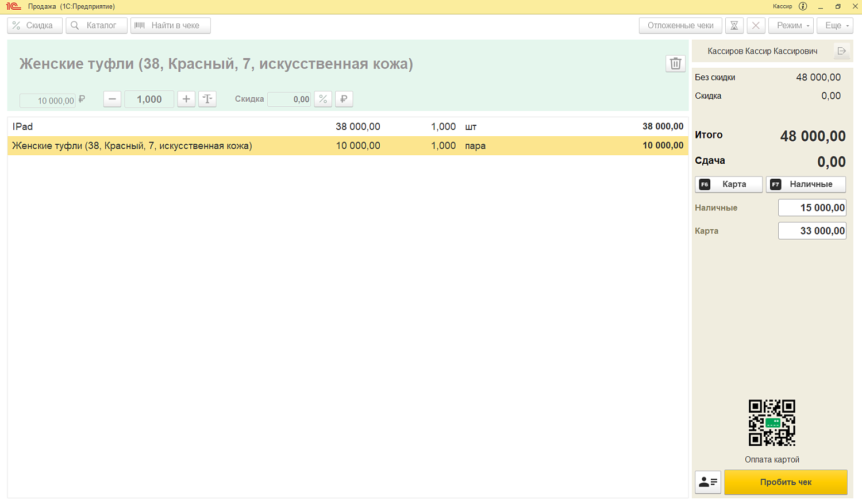Click Без скидки amount 48 000,00
862x504 pixels.
pyautogui.click(x=818, y=77)
